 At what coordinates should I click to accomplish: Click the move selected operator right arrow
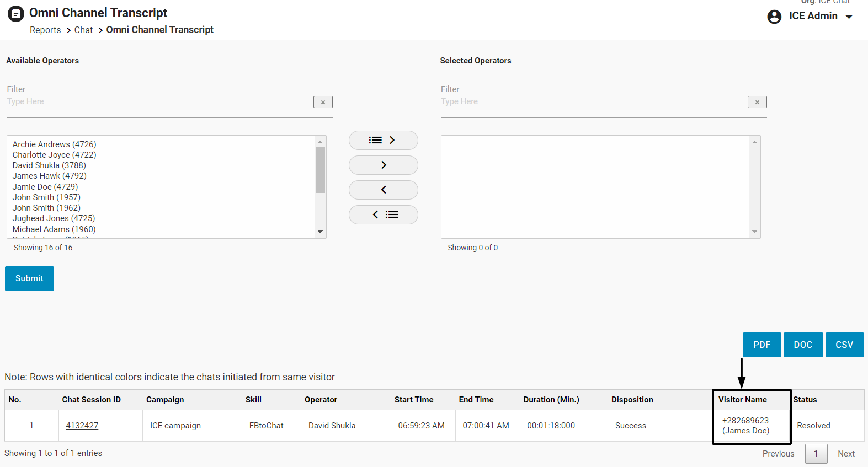(x=383, y=165)
